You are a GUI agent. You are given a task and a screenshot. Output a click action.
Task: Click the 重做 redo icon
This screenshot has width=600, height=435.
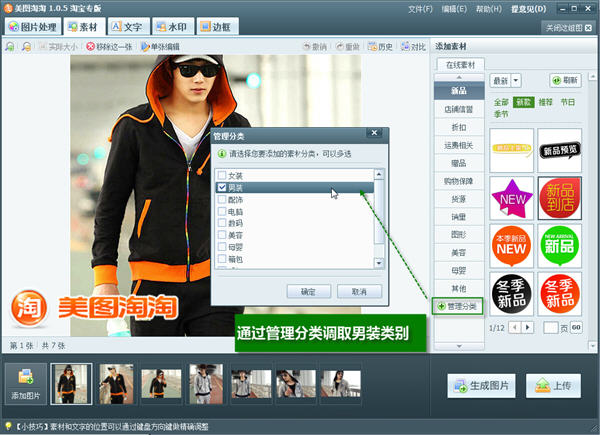(x=348, y=47)
